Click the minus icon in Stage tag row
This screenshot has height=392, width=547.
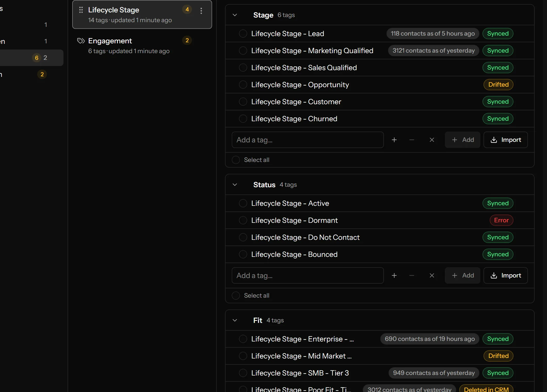[412, 140]
